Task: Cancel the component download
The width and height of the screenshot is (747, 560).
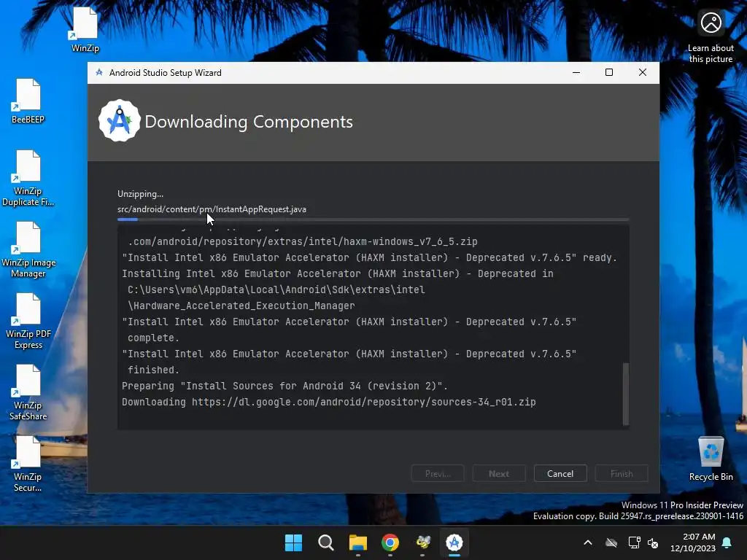Action: click(560, 473)
